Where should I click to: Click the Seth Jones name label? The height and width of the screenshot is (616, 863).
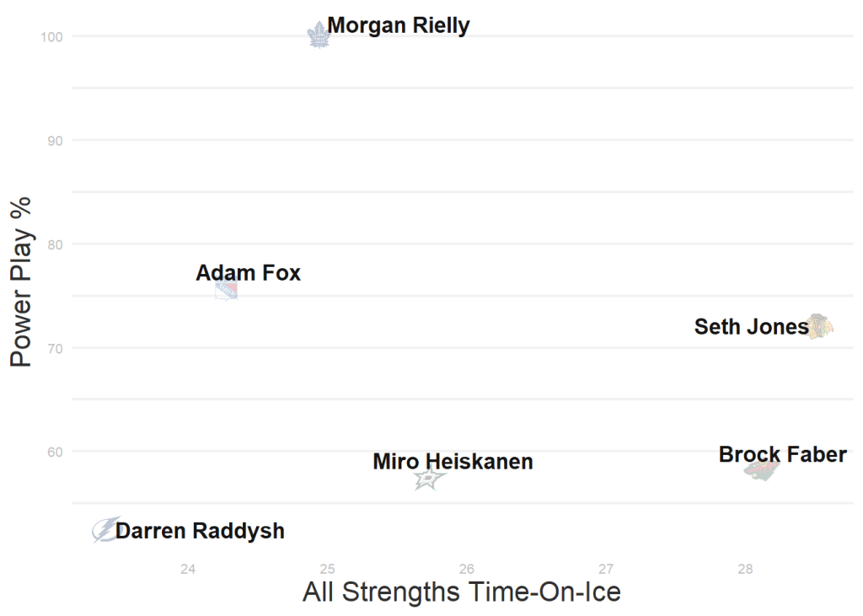(751, 327)
